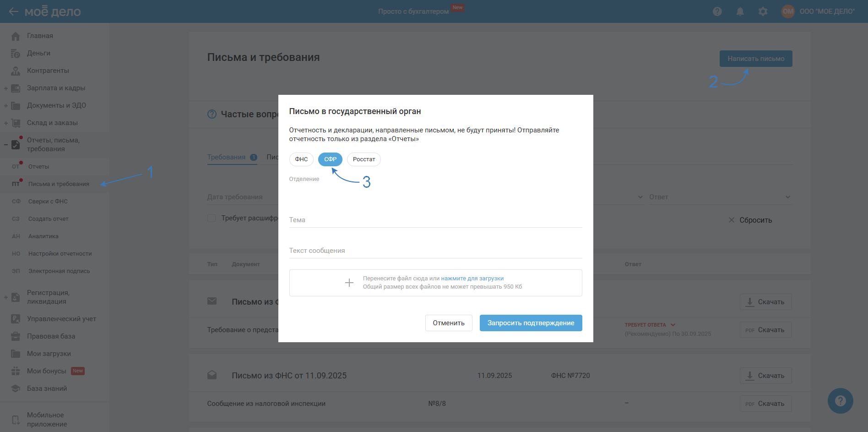
Task: Open the round help chat button
Action: tap(840, 401)
